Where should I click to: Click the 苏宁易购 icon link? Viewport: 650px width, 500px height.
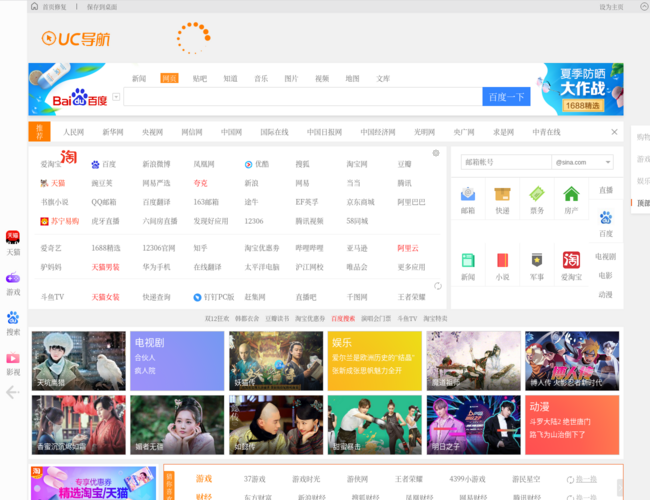(59, 221)
